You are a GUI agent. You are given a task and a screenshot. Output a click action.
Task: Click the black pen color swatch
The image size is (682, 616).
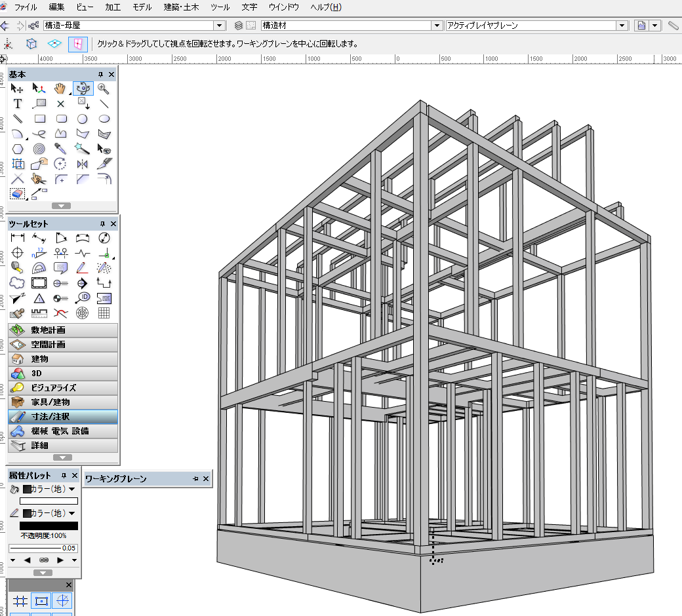[x=49, y=526]
